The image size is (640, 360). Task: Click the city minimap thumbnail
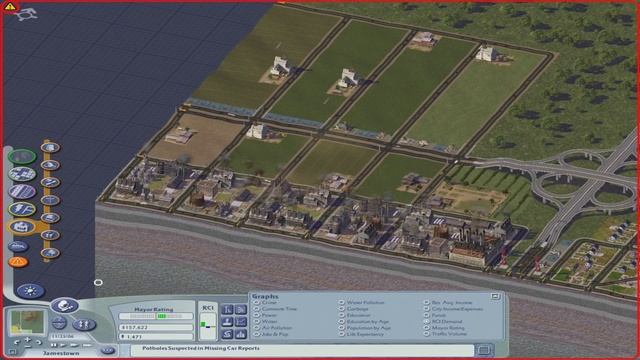click(27, 322)
